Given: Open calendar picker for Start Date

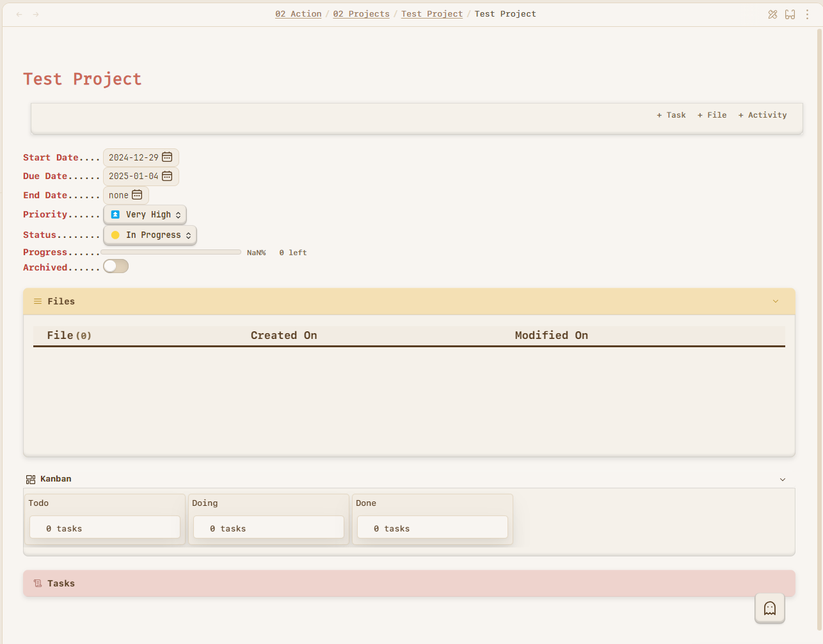Looking at the screenshot, I should coord(167,157).
